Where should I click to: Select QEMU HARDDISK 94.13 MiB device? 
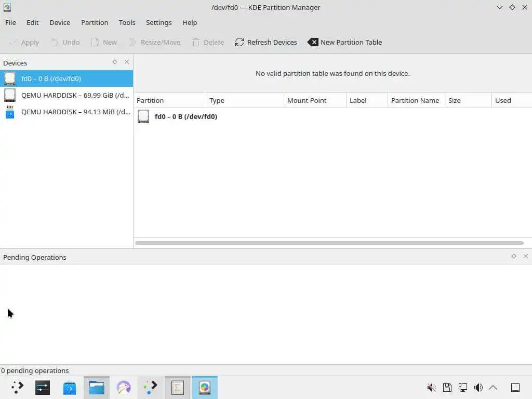tap(66, 112)
